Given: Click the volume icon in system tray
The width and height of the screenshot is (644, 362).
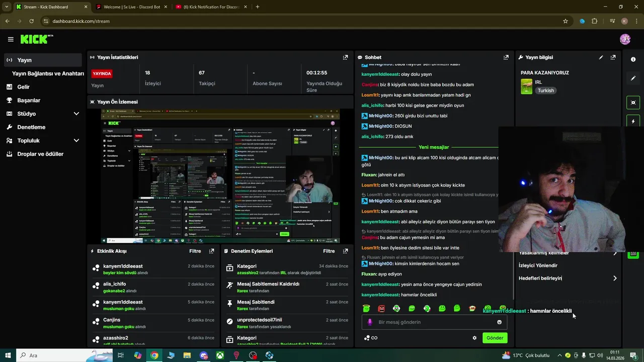Looking at the screenshot, I should click(600, 355).
